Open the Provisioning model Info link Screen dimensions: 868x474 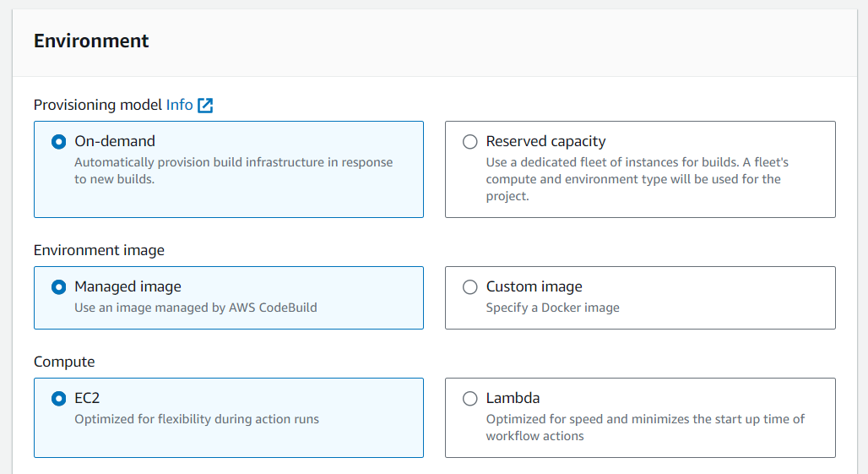[x=179, y=105]
